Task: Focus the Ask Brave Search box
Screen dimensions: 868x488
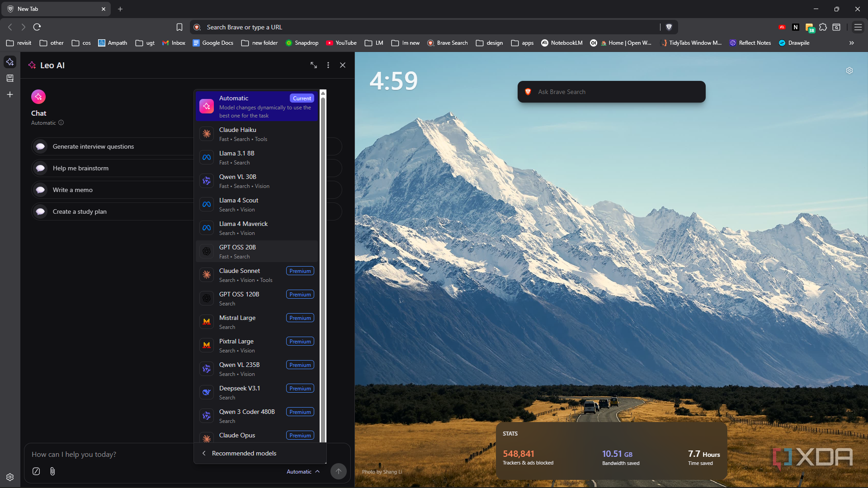Action: (x=611, y=92)
